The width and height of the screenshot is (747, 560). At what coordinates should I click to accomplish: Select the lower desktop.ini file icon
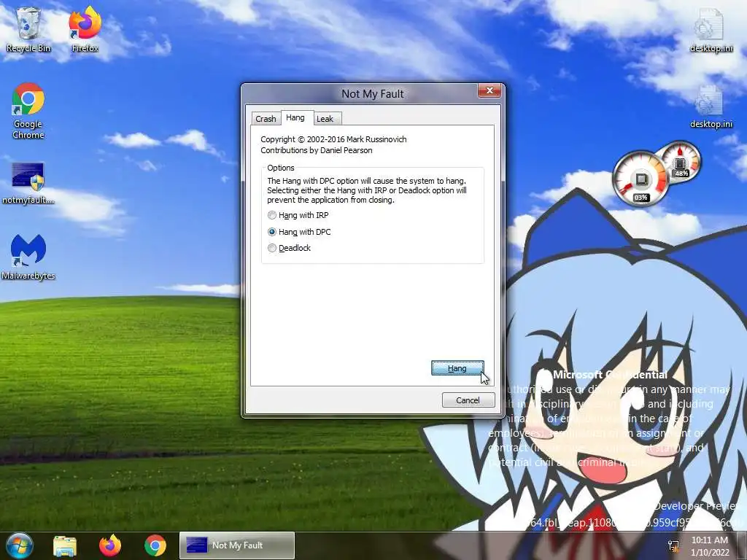coord(711,107)
